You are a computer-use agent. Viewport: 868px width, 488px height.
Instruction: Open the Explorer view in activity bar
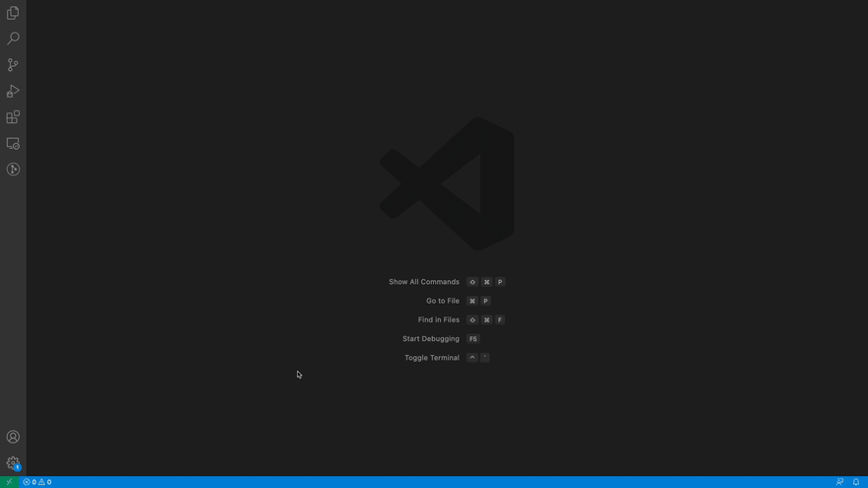click(13, 13)
